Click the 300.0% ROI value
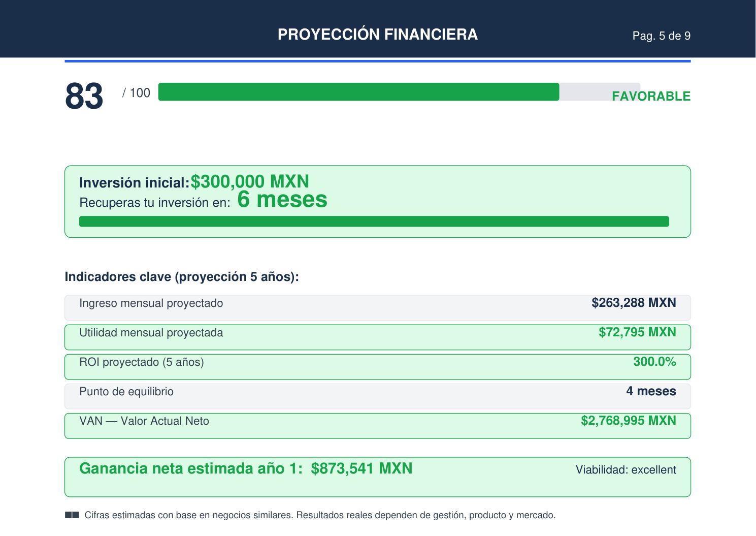The height and width of the screenshot is (536, 756). click(x=654, y=362)
